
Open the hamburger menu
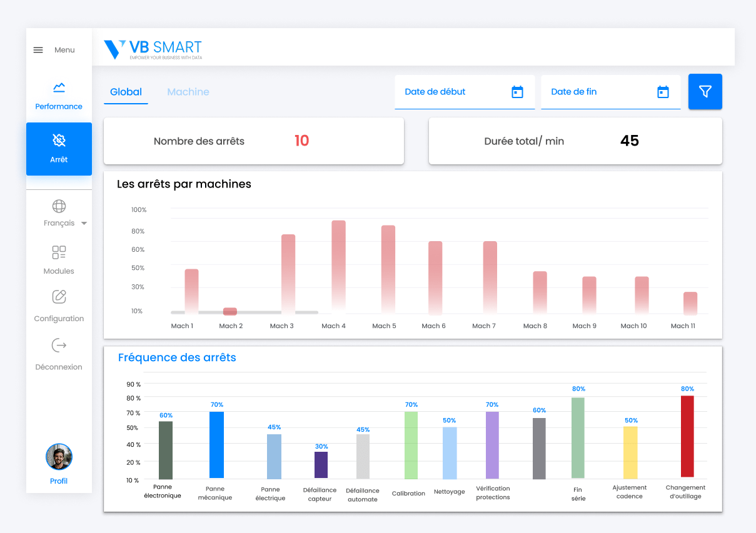click(x=38, y=49)
